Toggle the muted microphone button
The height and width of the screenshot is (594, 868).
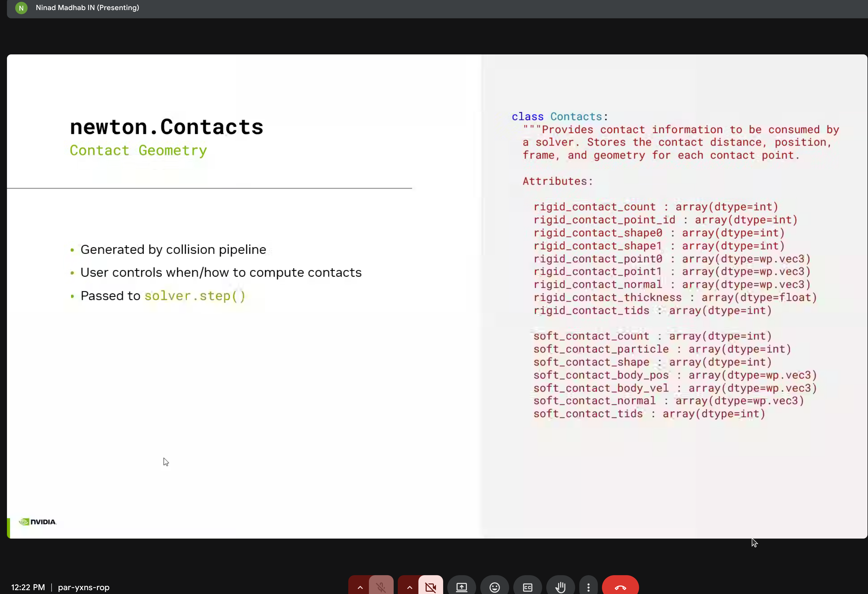381,587
